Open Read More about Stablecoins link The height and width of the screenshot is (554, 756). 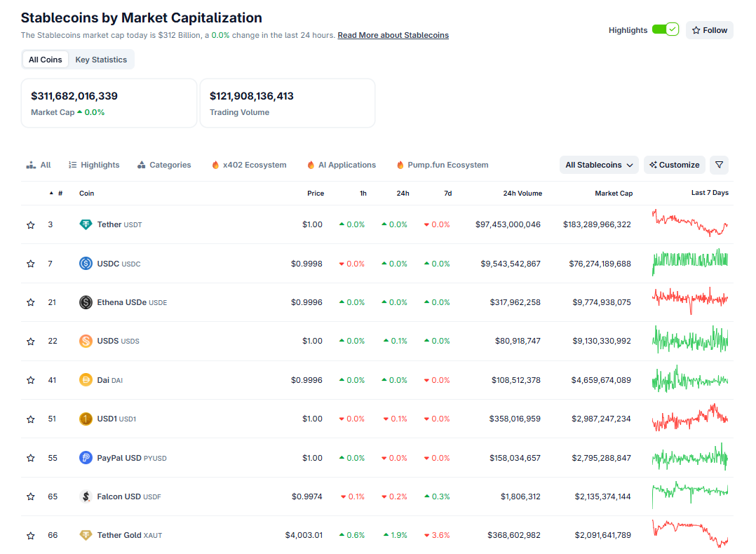click(393, 35)
